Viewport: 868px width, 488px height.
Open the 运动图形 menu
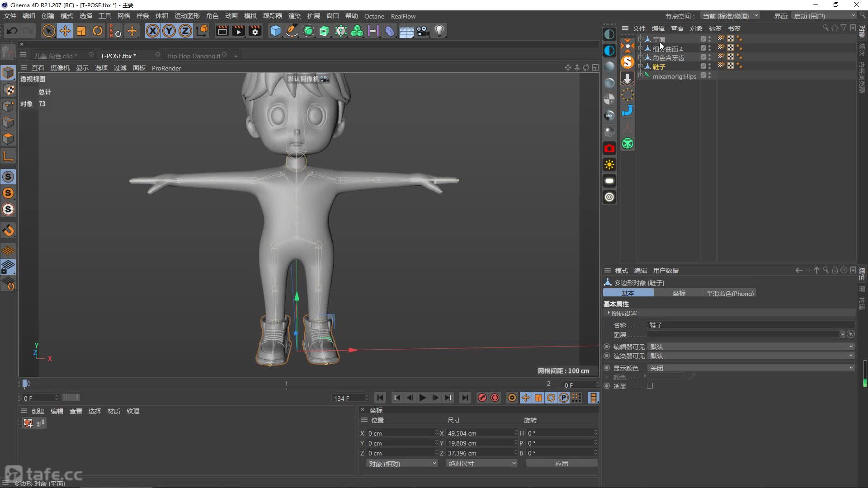tap(187, 16)
